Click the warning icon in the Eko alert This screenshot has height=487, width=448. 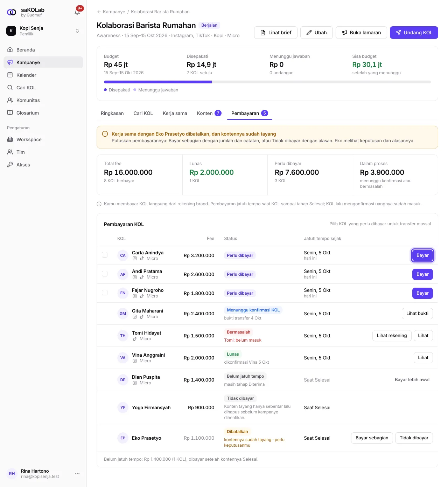click(105, 134)
